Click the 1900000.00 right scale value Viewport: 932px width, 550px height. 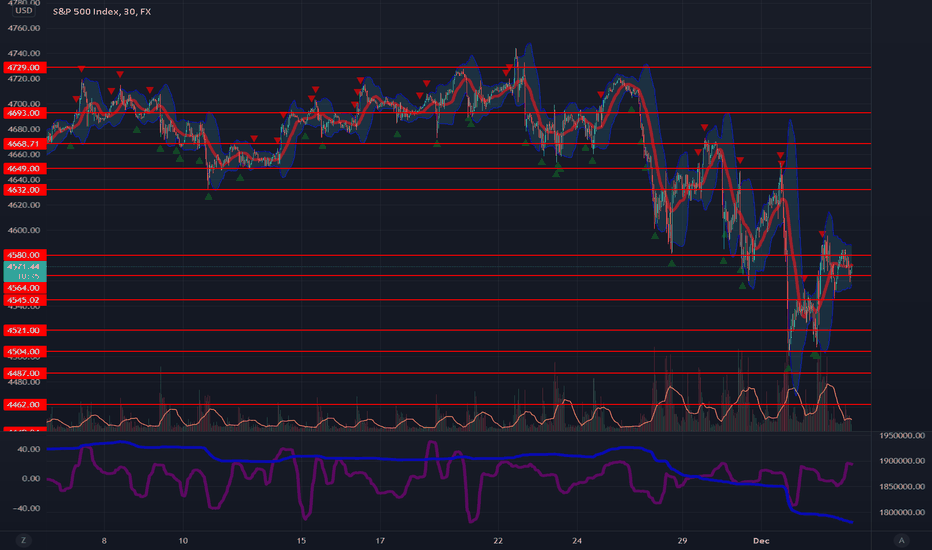(x=902, y=461)
